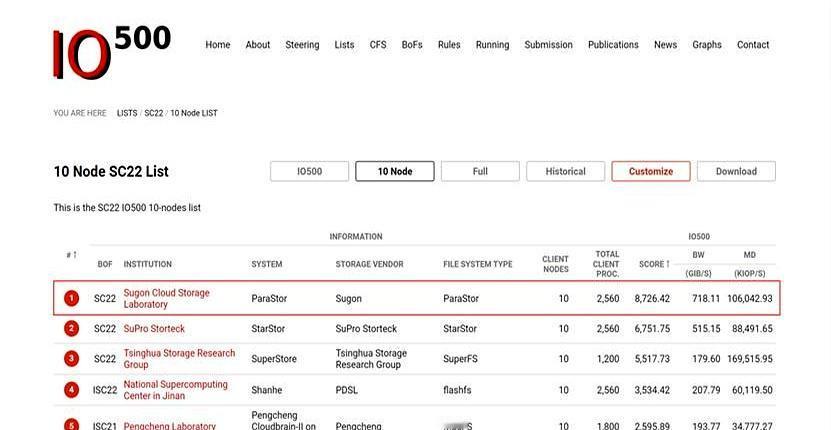Select the 10 Node SC22 List heading
This screenshot has width=831, height=430.
pyautogui.click(x=111, y=172)
